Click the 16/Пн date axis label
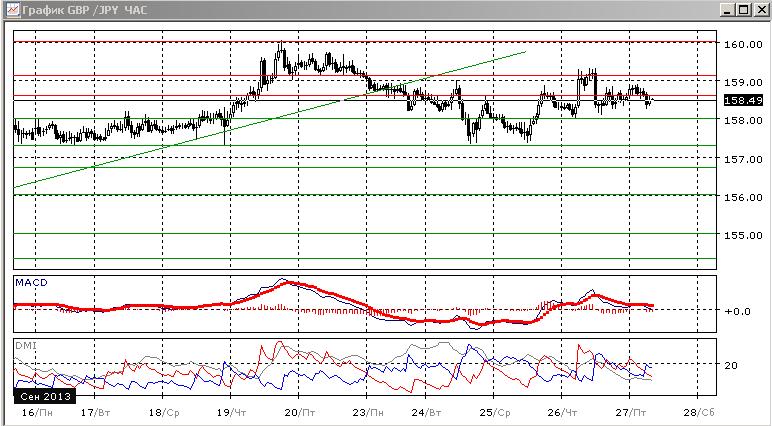The height and width of the screenshot is (426, 772). click(x=36, y=413)
